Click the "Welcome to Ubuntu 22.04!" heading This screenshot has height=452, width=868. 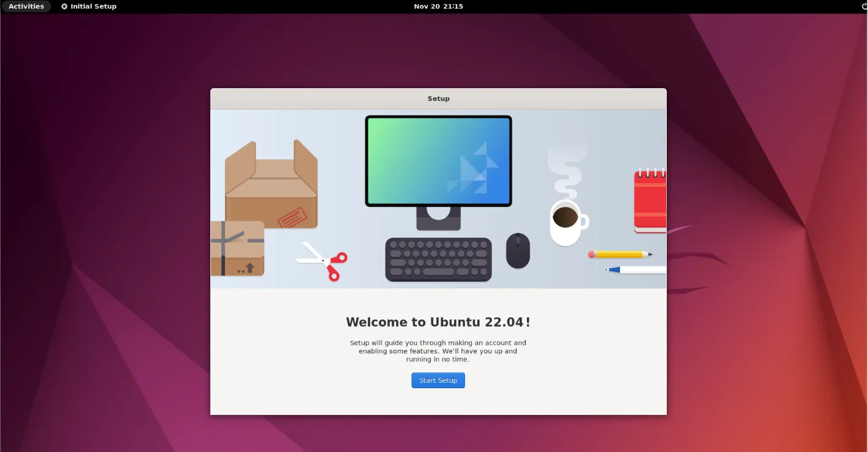[438, 322]
